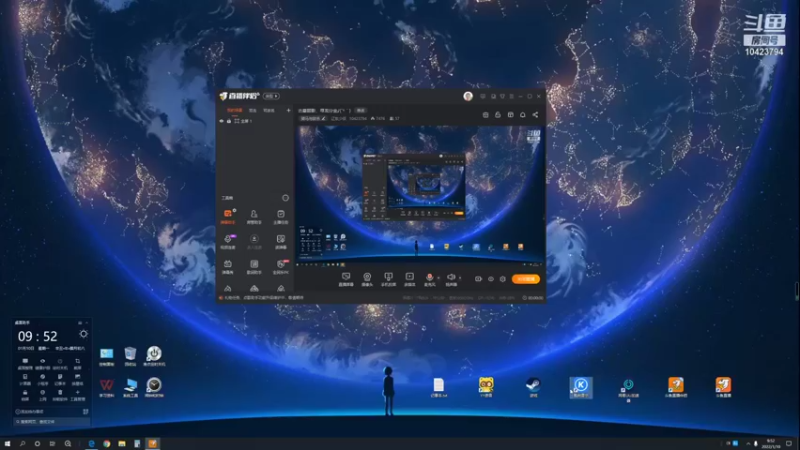Open Edge from the taskbar
800x450 pixels.
pyautogui.click(x=91, y=443)
